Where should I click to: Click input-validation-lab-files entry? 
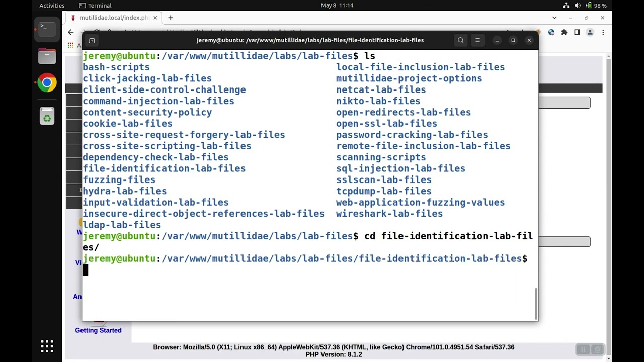(155, 202)
